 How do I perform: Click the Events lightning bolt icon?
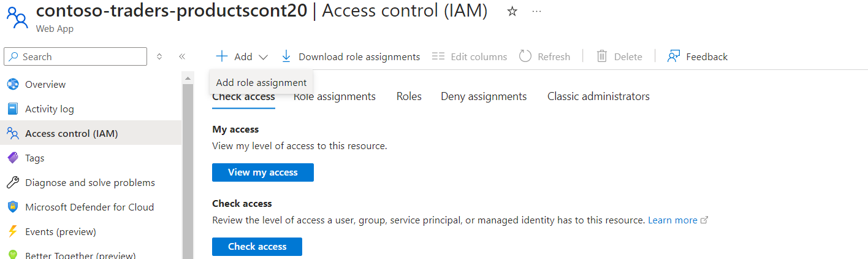point(13,231)
